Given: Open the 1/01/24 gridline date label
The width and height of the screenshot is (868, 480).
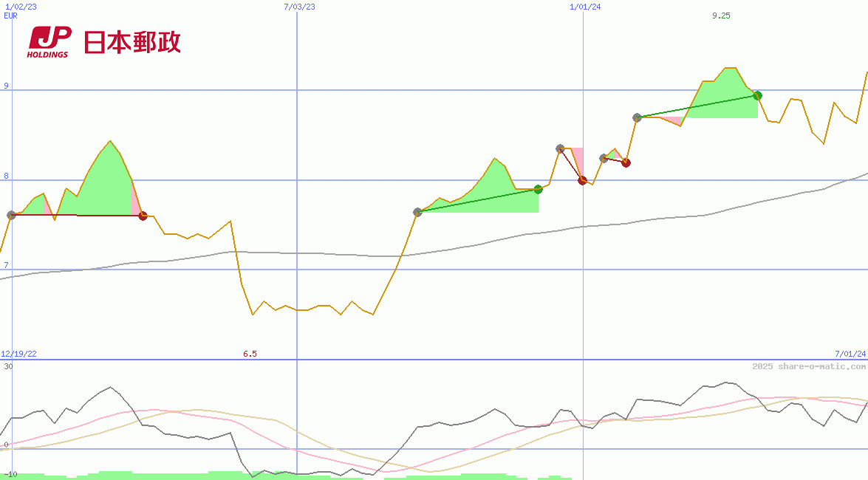Looking at the screenshot, I should [582, 6].
